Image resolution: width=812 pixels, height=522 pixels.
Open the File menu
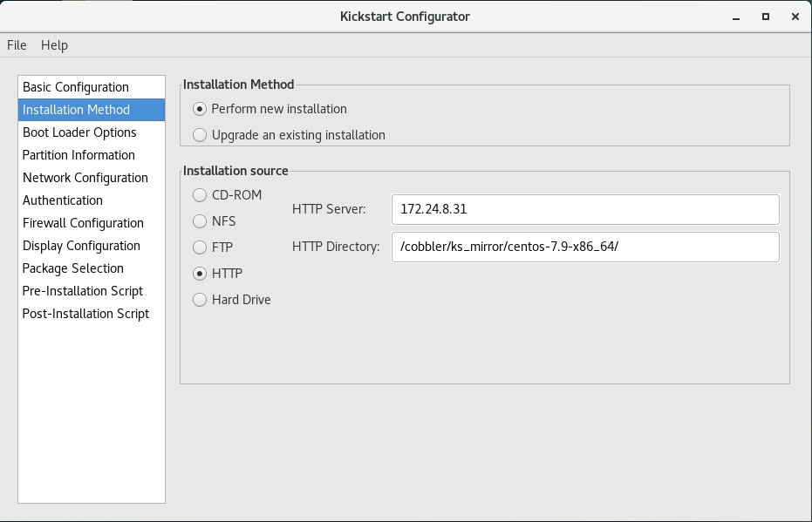(17, 45)
